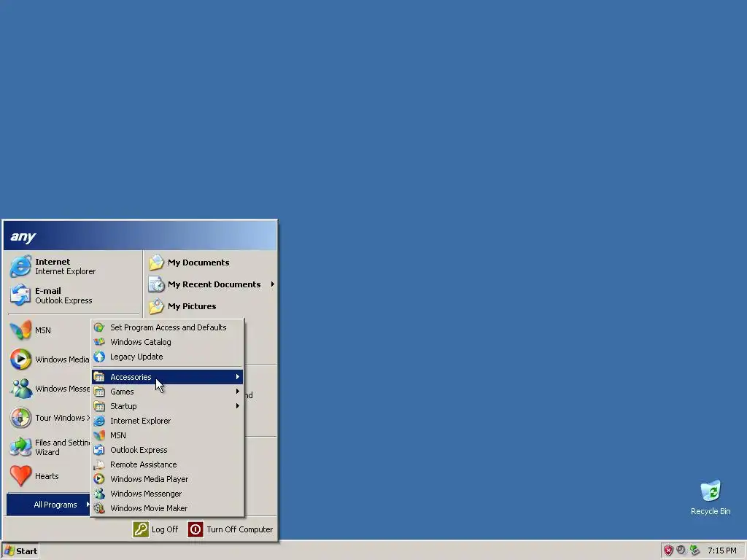Click the Legacy Update icon
The width and height of the screenshot is (747, 560).
click(x=99, y=357)
